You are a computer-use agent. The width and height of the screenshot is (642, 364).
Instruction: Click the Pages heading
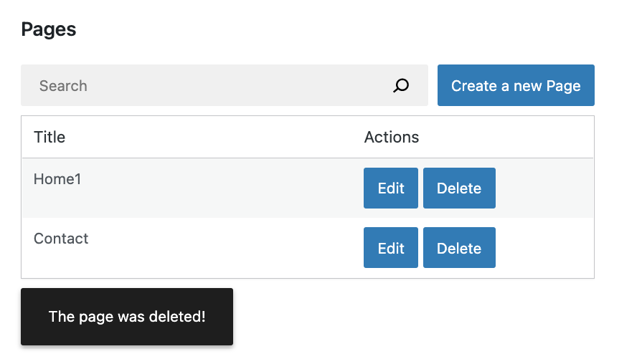coord(49,29)
